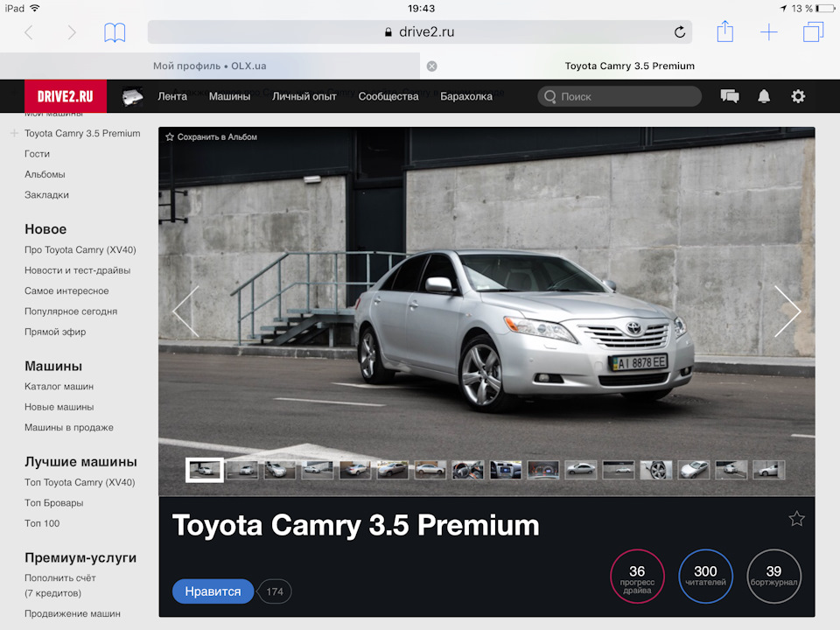Viewport: 840px width, 630px height.
Task: Open the user car avatar in navbar
Action: pos(132,97)
